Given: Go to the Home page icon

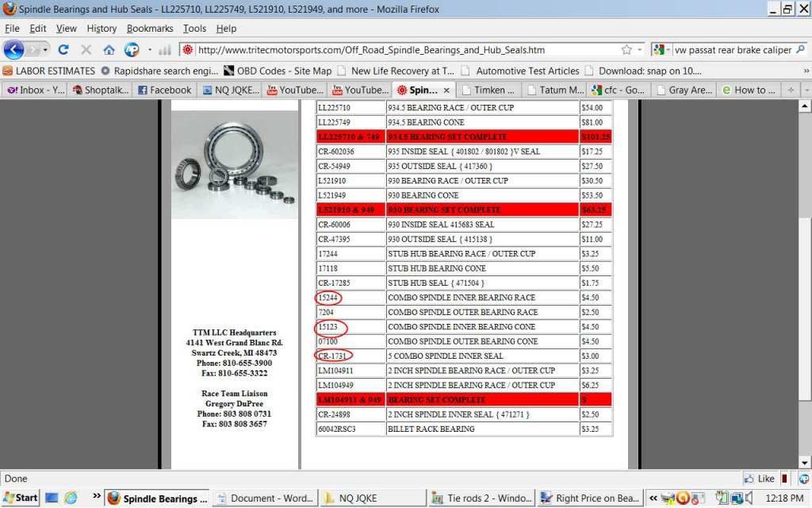Looking at the screenshot, I should pos(109,49).
